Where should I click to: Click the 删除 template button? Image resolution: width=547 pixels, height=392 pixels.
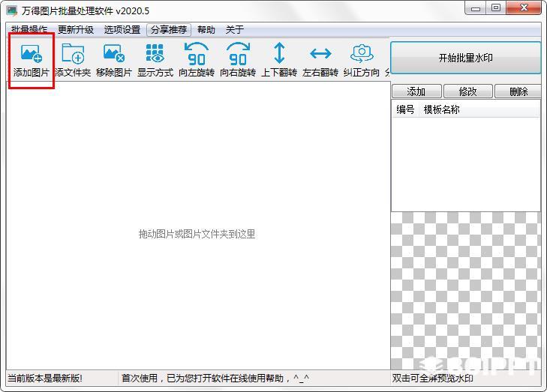point(518,91)
